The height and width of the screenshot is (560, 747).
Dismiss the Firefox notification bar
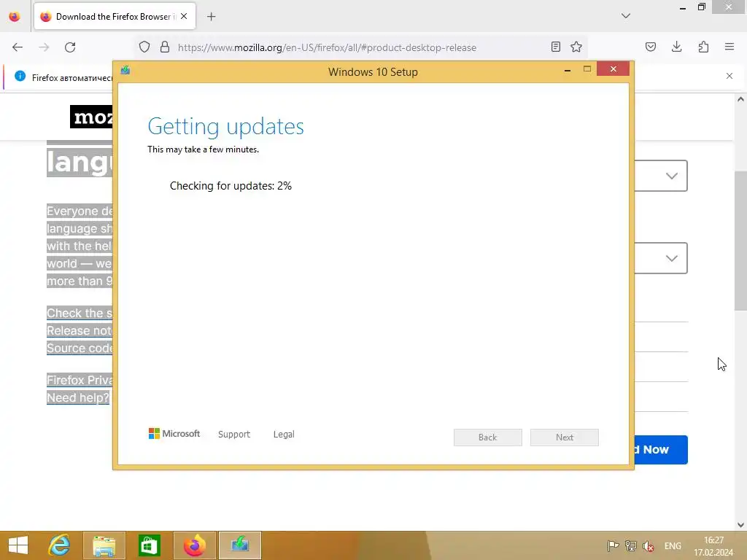coord(729,76)
